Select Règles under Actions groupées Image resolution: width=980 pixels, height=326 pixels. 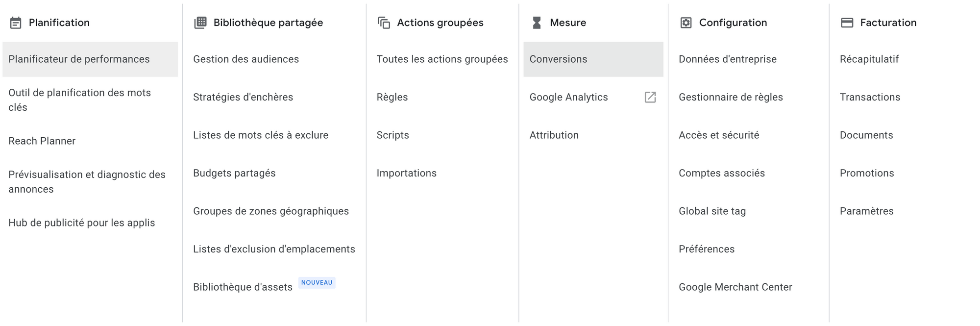pos(392,97)
